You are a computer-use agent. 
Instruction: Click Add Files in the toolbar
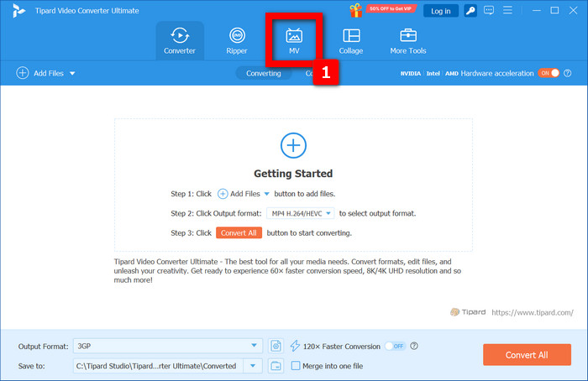[x=40, y=73]
